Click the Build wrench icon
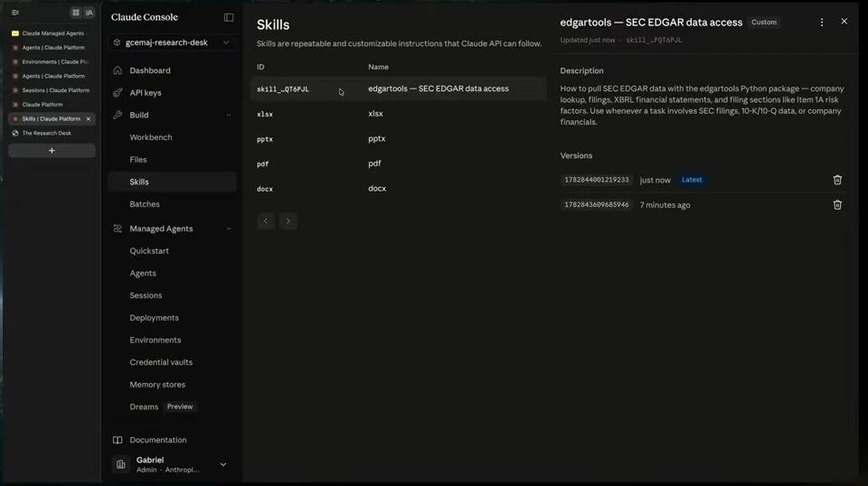 (118, 115)
